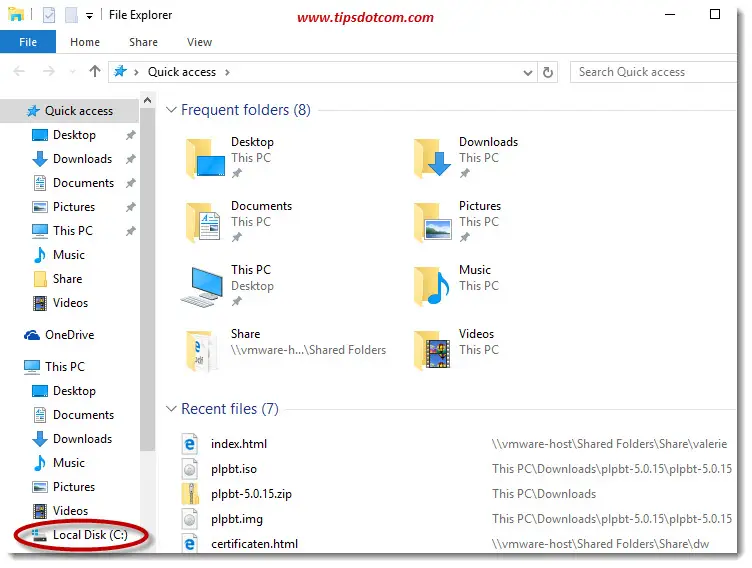Click the Downloads frequent folder icon
The image size is (752, 568).
click(x=432, y=158)
